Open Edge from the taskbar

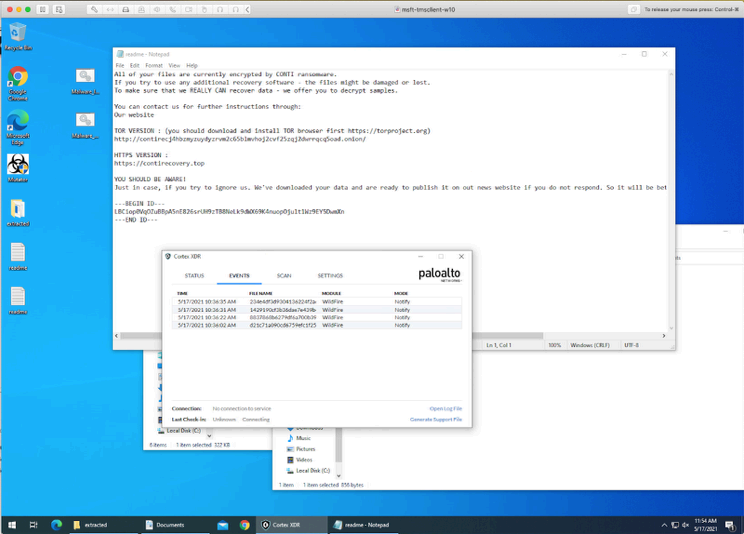[56, 525]
